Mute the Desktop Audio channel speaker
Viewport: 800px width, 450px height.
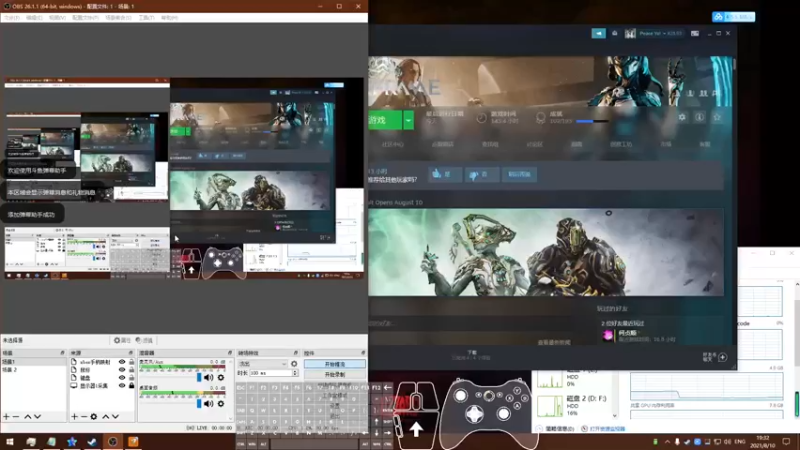(209, 404)
